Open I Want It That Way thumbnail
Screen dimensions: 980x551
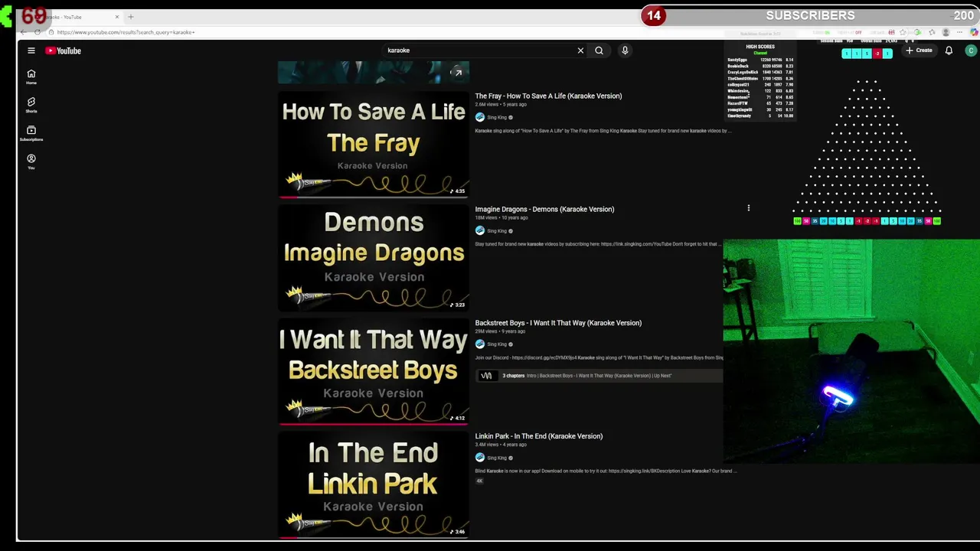coord(374,371)
